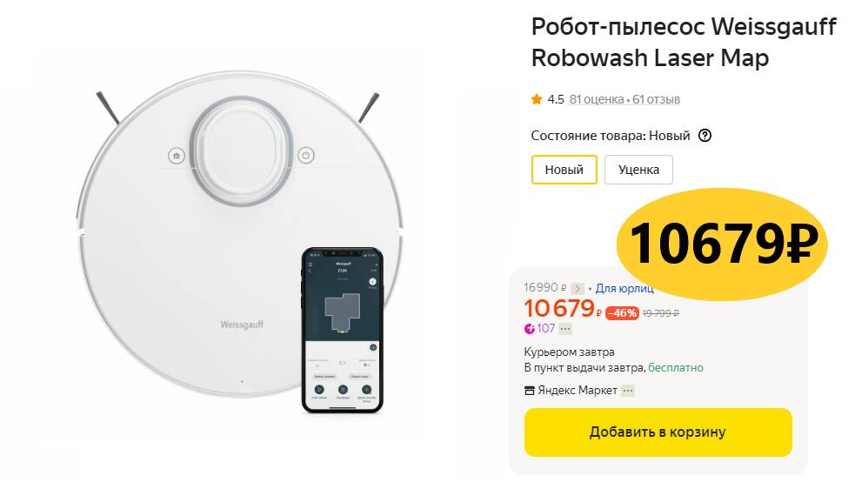Screen dimensions: 868x489
Task: Click the Для юрлиц link
Action: 624,288
